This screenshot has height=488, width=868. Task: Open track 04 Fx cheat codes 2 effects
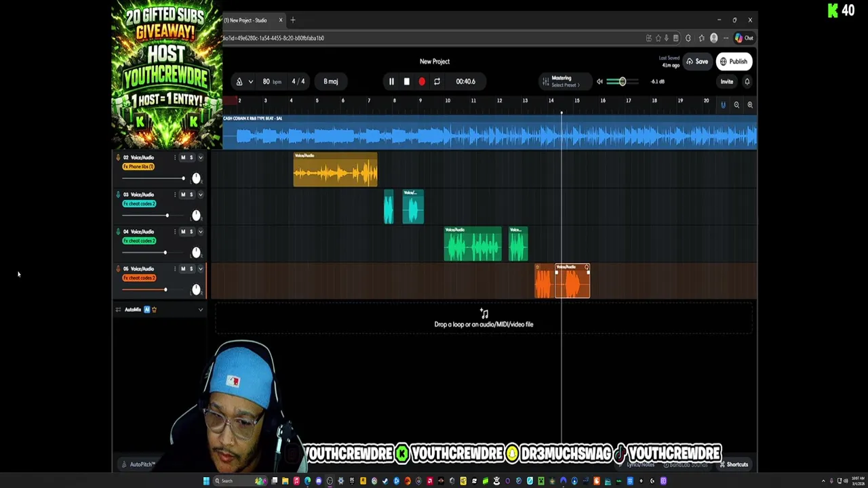click(x=140, y=241)
